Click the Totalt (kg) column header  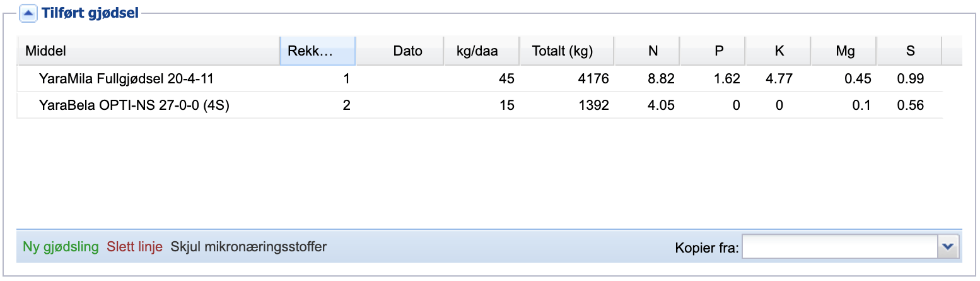pos(566,51)
